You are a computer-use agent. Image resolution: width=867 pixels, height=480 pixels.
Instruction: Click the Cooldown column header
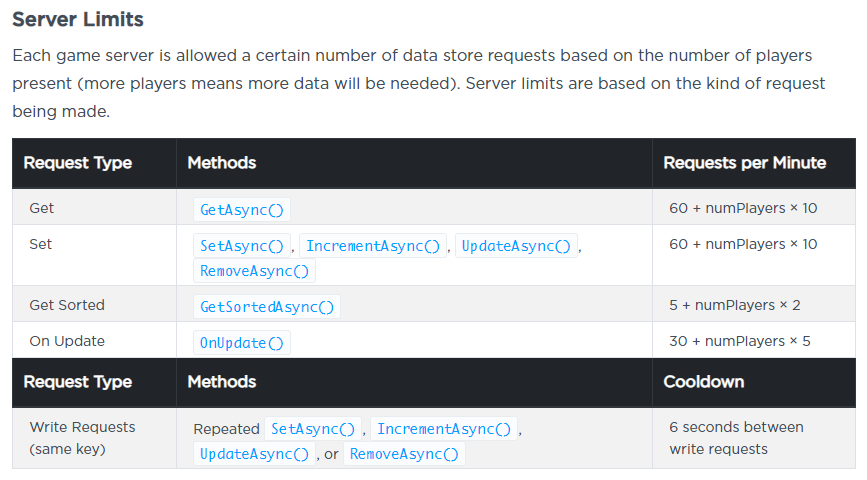click(704, 382)
